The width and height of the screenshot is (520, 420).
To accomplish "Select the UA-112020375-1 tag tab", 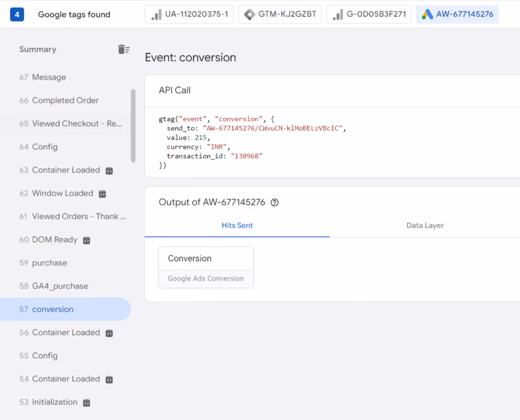I will [189, 14].
